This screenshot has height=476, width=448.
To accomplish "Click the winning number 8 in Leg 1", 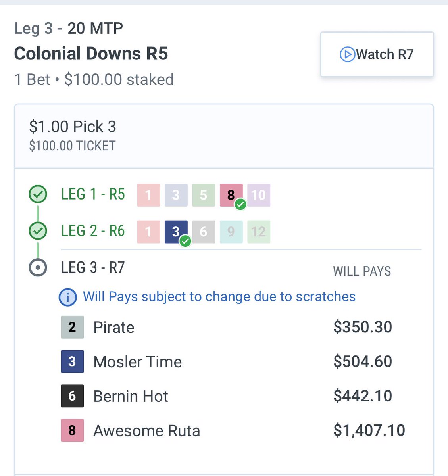I will coord(231,195).
